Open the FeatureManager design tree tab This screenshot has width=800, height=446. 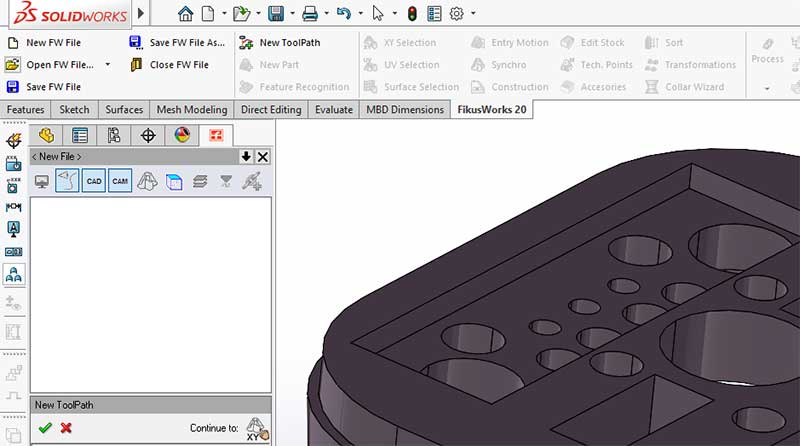click(46, 135)
